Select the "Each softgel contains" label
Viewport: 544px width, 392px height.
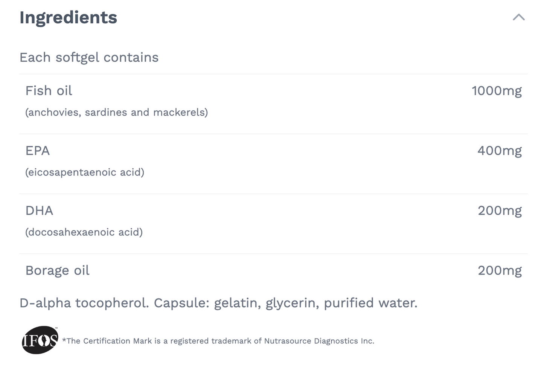[x=89, y=58]
